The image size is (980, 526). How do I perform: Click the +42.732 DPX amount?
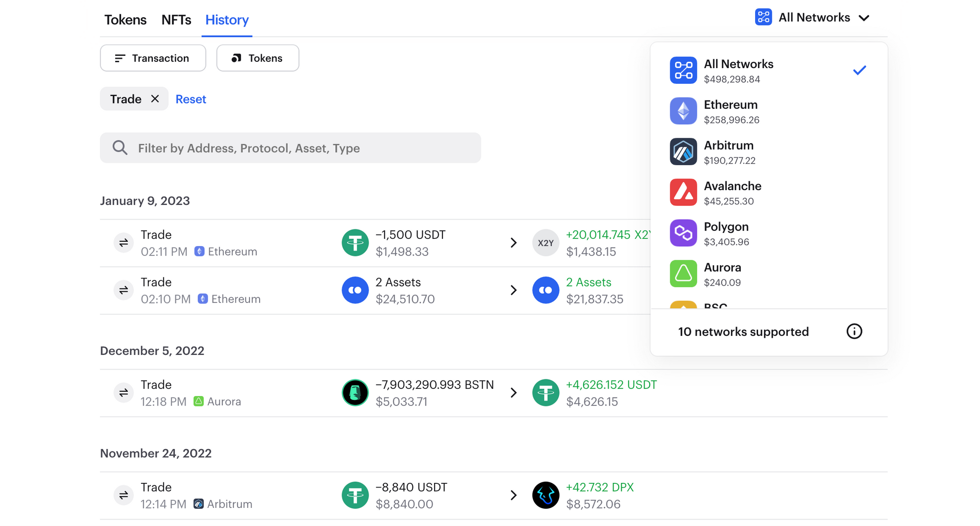tap(600, 487)
